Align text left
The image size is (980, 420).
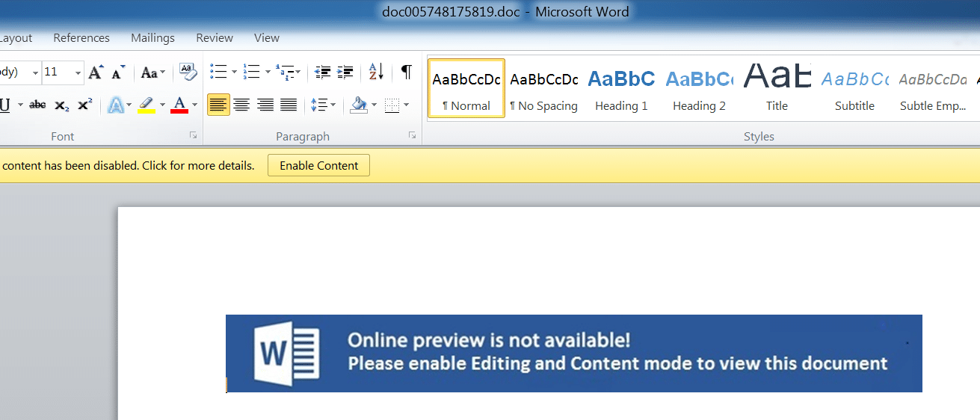pos(218,105)
